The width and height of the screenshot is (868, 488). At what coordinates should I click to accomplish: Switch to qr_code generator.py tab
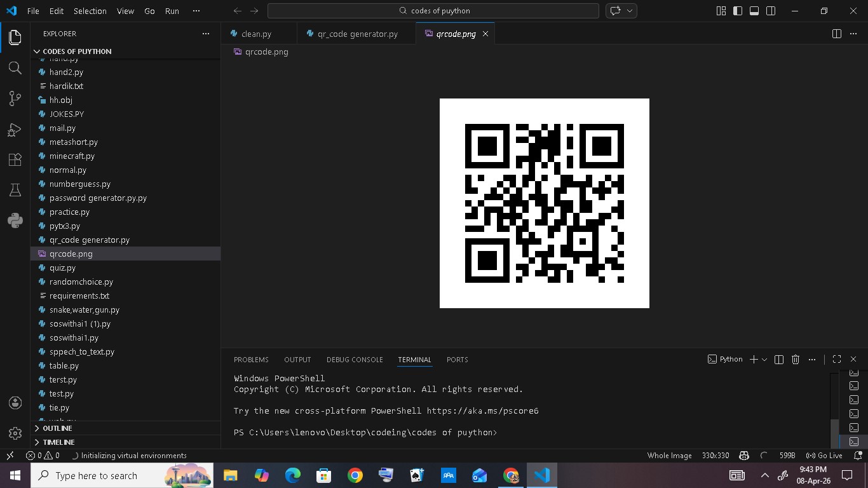point(356,34)
